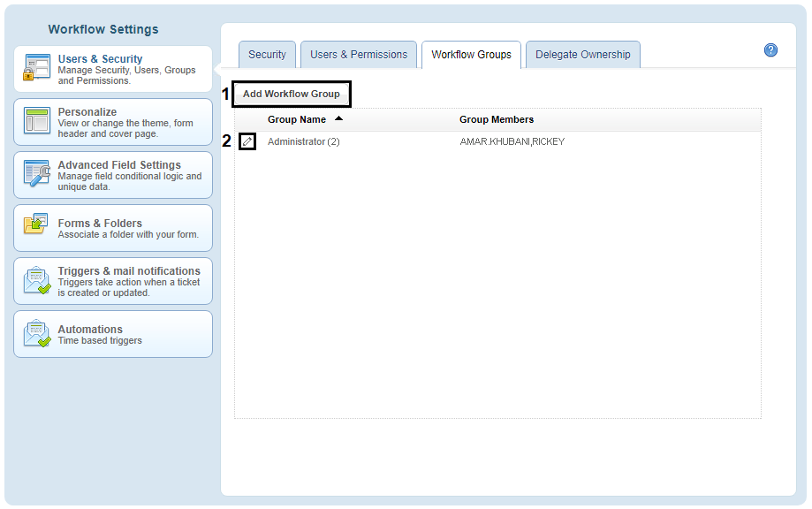This screenshot has width=812, height=509.
Task: Open the Automations heading
Action: click(x=90, y=330)
